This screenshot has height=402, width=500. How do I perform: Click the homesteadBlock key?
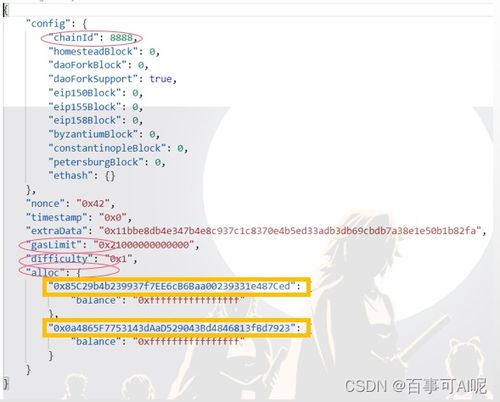tap(93, 52)
